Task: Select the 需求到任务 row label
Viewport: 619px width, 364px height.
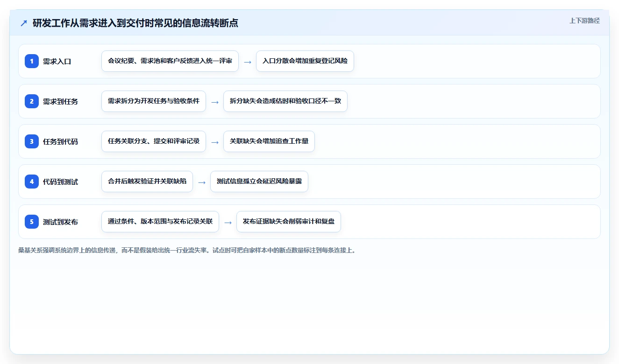Action: point(60,101)
